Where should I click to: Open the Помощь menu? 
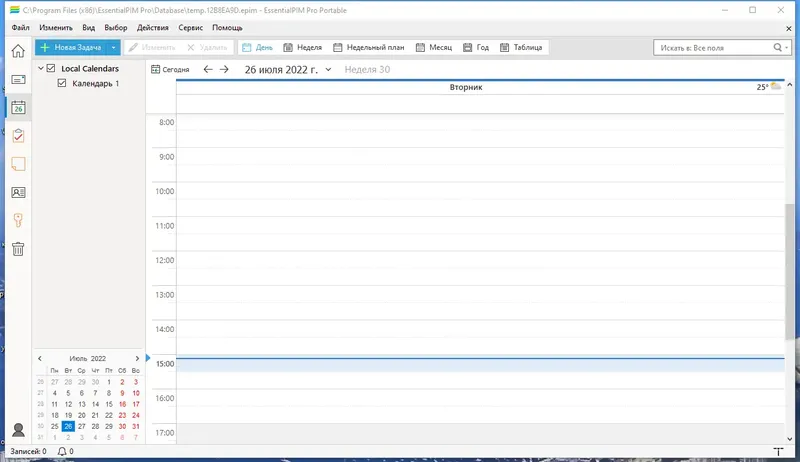click(x=227, y=28)
